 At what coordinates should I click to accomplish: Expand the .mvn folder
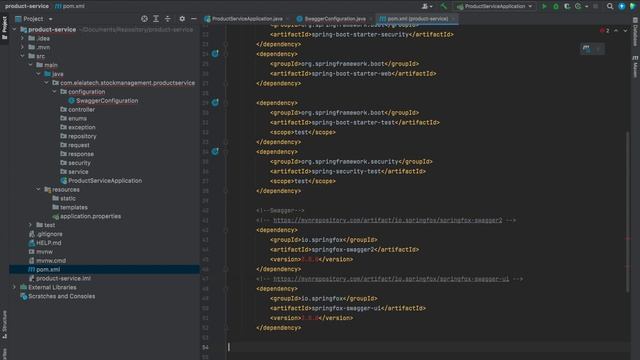tap(22, 47)
